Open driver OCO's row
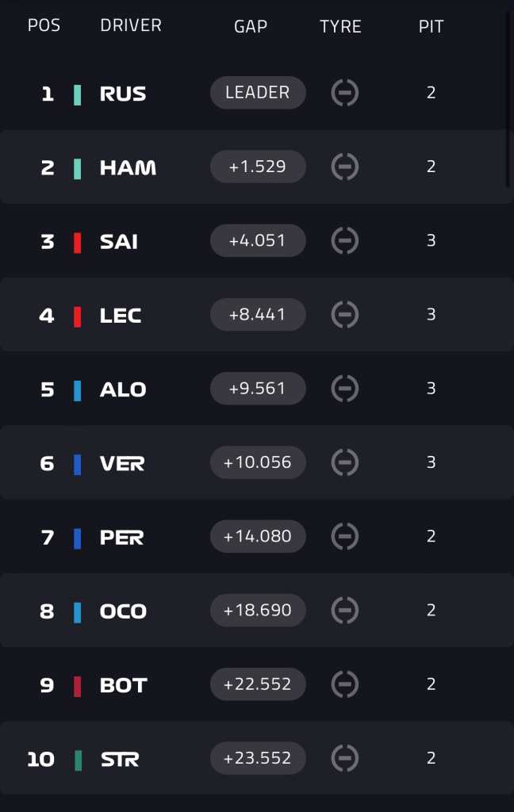Viewport: 514px width, 812px height. point(257,611)
